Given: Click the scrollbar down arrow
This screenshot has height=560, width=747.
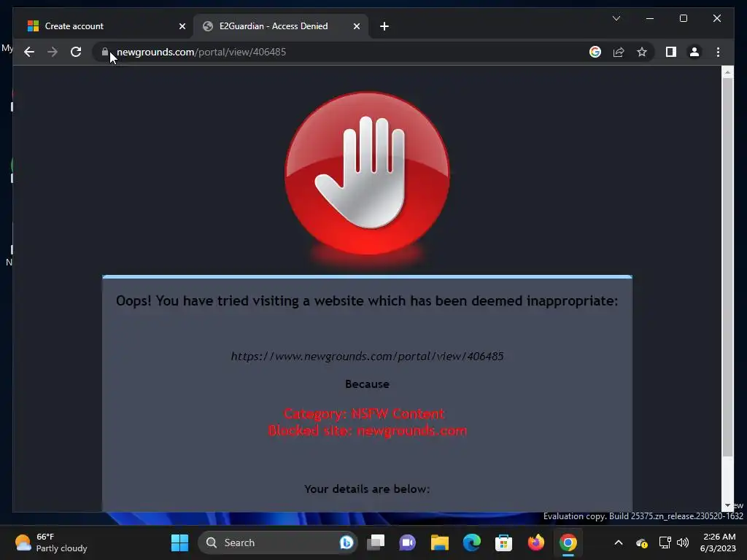Looking at the screenshot, I should (x=727, y=506).
